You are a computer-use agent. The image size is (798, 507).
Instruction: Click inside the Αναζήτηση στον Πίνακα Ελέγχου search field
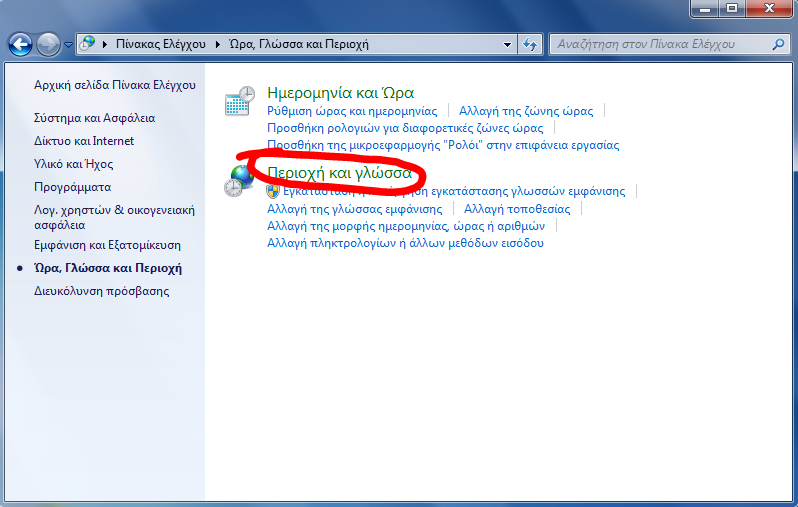(660, 44)
